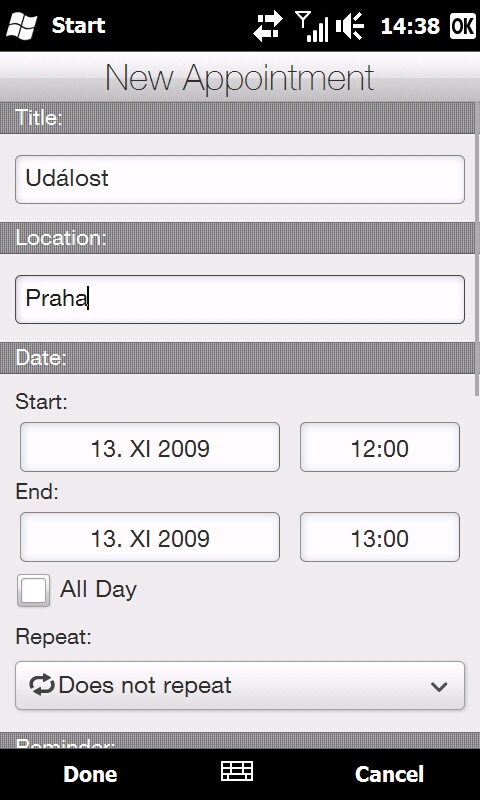Open the Start date 13. XI 2009 picker
Image resolution: width=480 pixels, height=800 pixels.
tap(150, 447)
